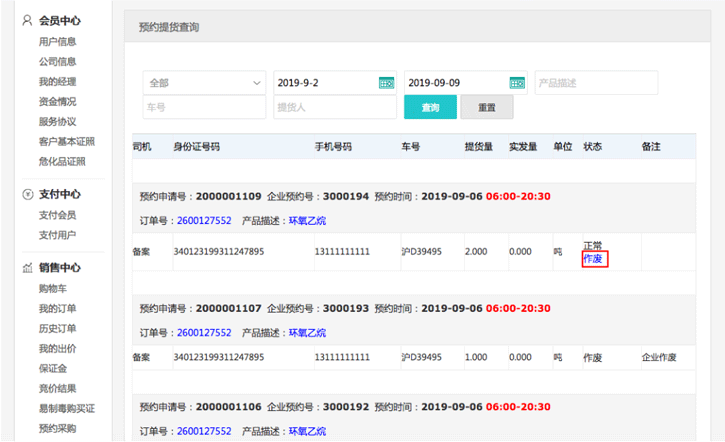
Task: Open 保证金 in sidebar
Action: [x=53, y=368]
